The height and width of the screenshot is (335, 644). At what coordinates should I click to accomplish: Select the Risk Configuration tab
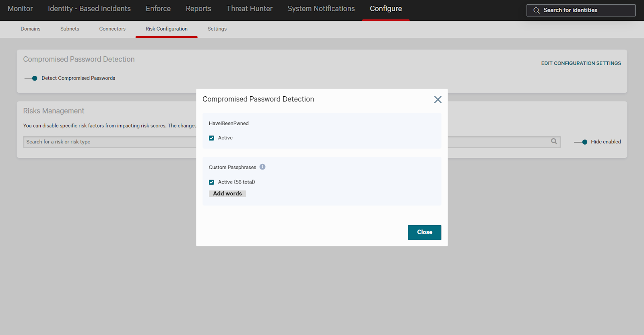click(x=167, y=29)
